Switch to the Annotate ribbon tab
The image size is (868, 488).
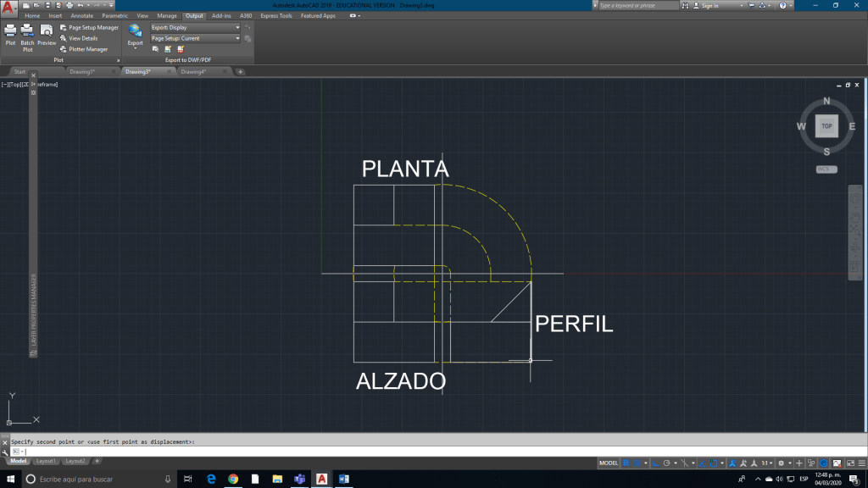pyautogui.click(x=82, y=15)
